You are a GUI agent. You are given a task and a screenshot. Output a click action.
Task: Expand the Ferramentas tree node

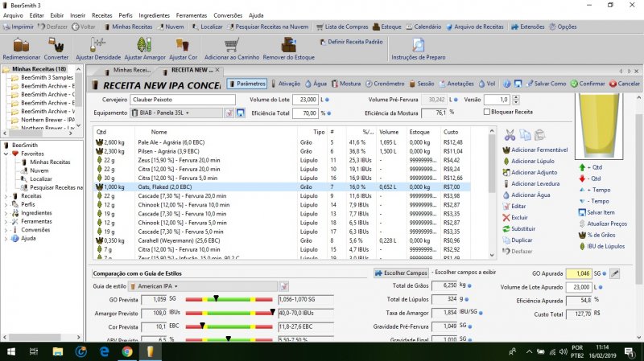[6, 222]
